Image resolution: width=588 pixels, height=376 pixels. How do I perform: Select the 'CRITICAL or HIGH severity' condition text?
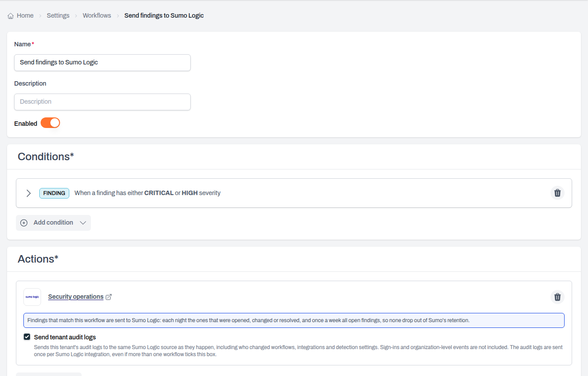147,193
